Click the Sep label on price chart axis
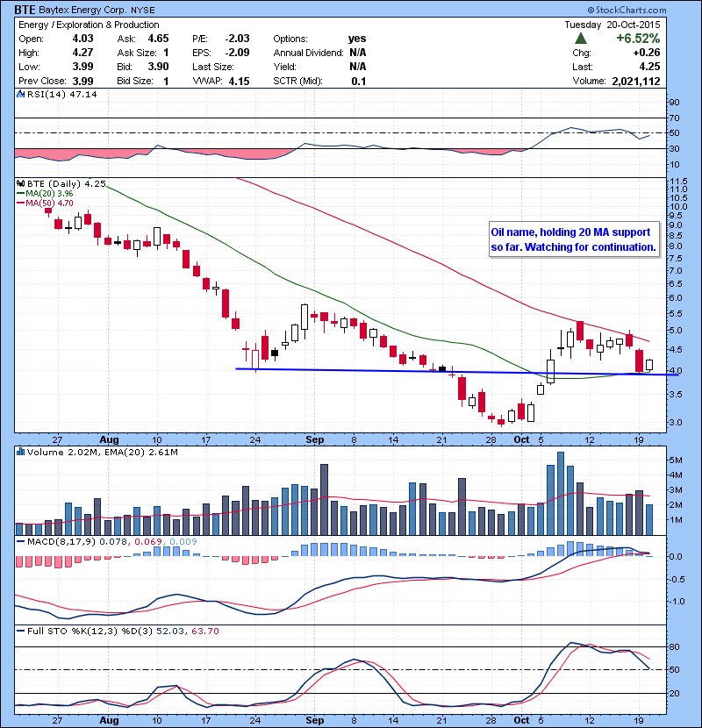702x728 pixels. click(314, 439)
